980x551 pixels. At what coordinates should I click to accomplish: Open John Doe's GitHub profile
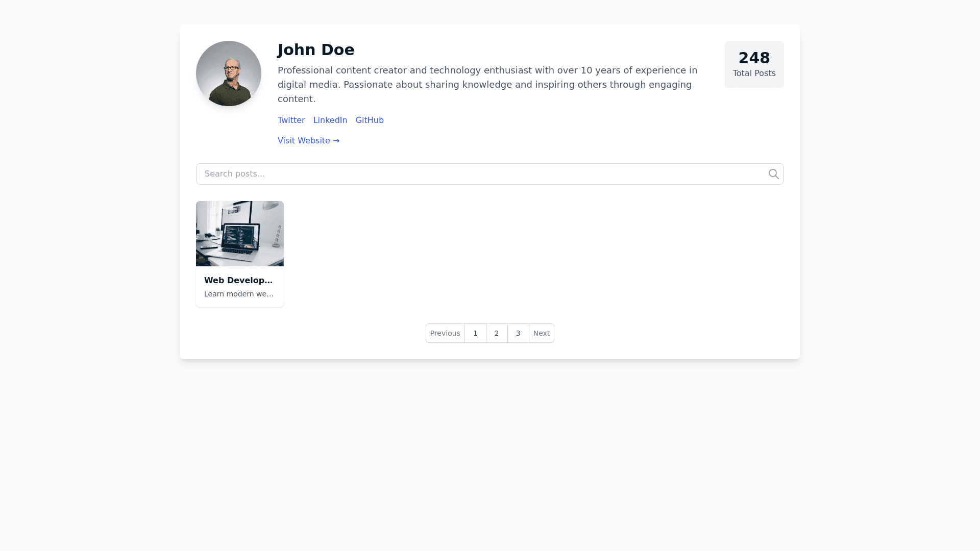point(370,120)
